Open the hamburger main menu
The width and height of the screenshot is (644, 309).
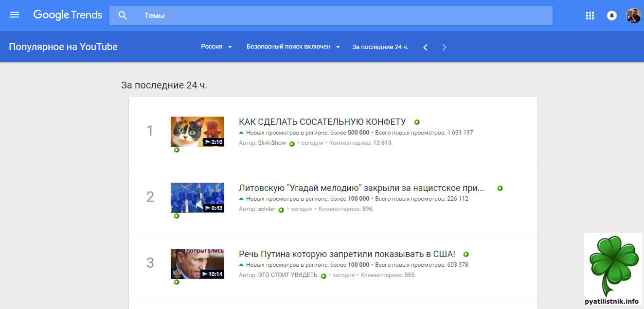pos(15,15)
